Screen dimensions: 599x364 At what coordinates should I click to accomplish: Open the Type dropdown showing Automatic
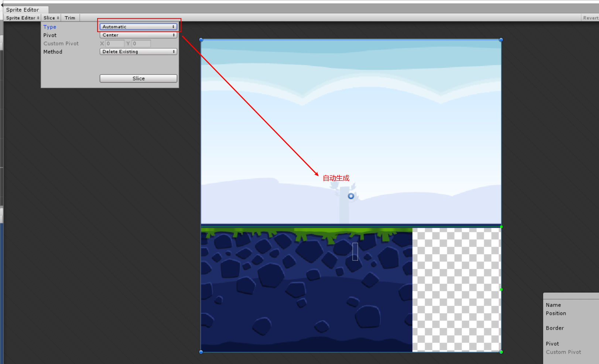(x=138, y=26)
